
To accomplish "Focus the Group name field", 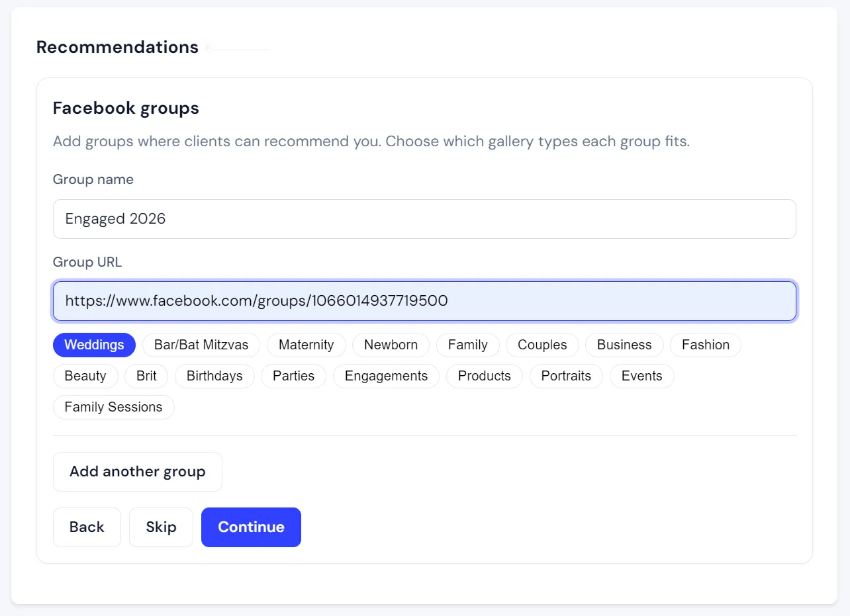I will point(424,219).
